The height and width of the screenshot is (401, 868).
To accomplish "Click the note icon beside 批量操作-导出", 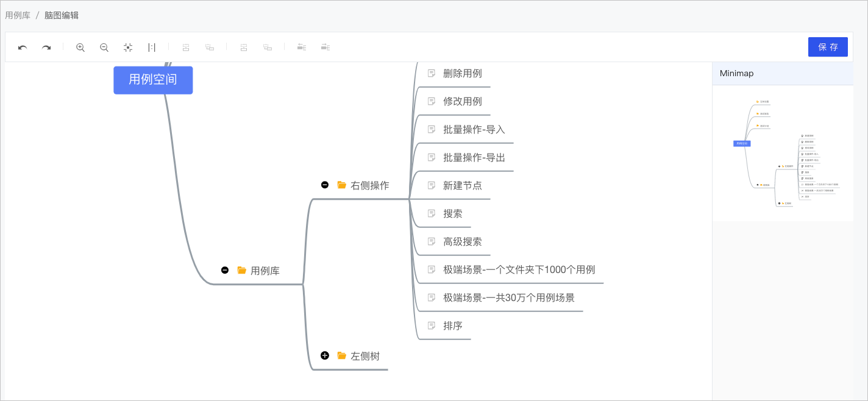I will click(x=432, y=157).
